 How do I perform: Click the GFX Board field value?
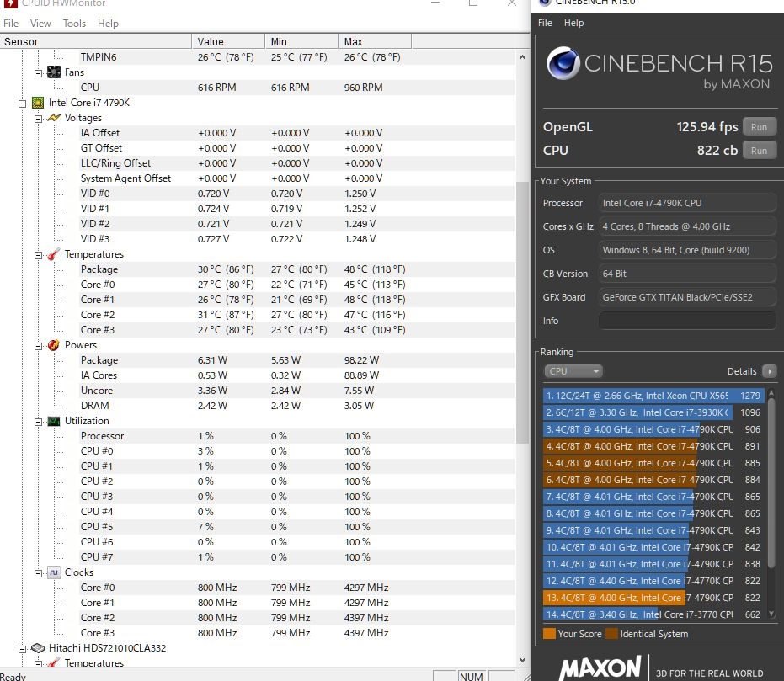[x=687, y=297]
